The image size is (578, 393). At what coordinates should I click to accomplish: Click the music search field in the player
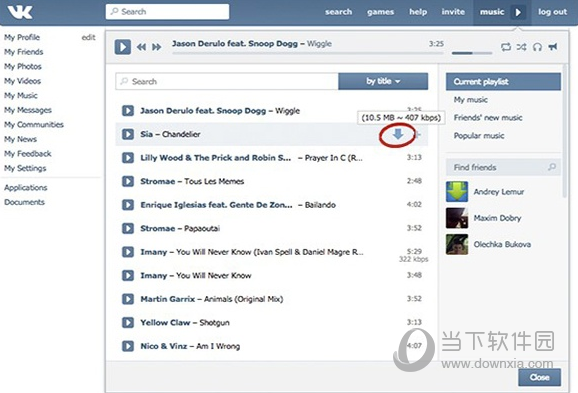227,81
